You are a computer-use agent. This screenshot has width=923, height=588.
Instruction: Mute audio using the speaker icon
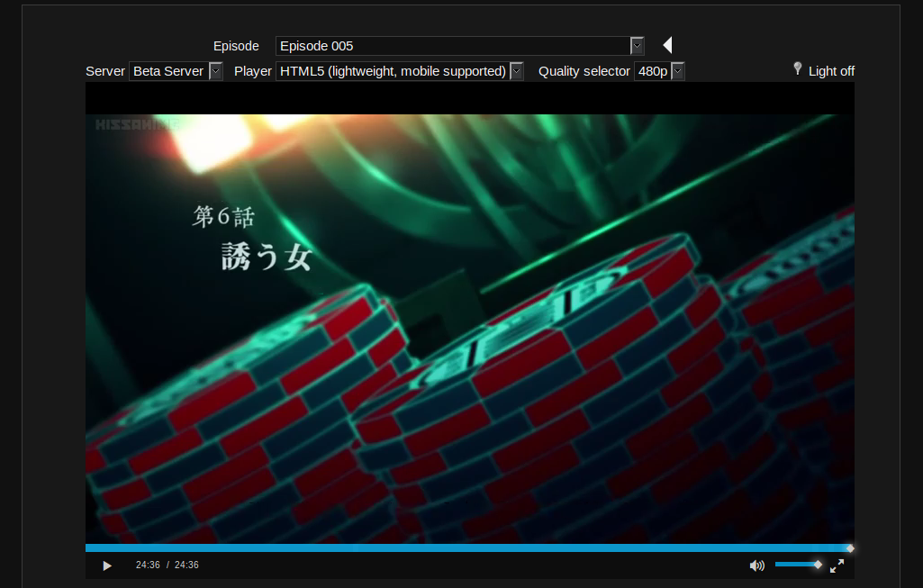757,565
